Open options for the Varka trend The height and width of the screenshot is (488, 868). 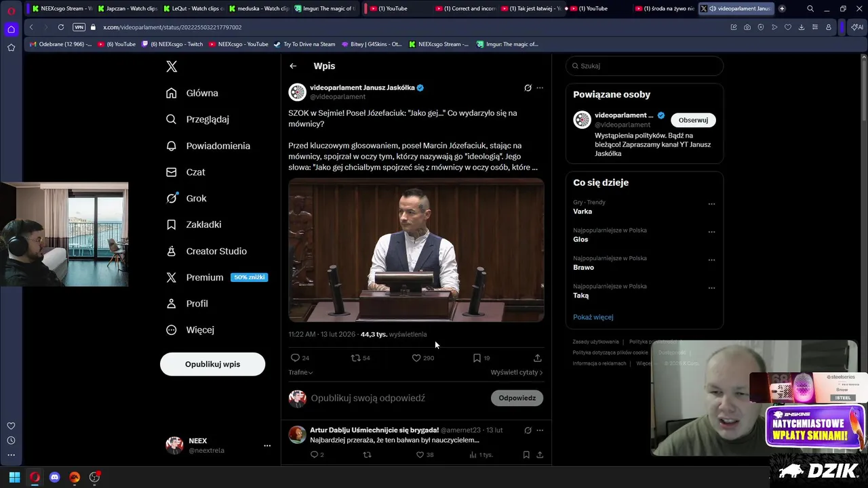click(711, 203)
